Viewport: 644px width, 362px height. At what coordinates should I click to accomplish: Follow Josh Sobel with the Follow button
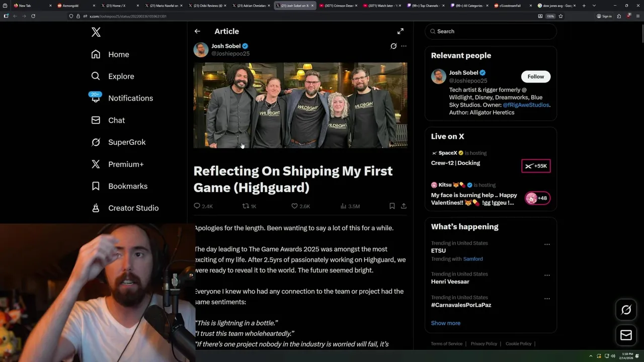pos(536,76)
